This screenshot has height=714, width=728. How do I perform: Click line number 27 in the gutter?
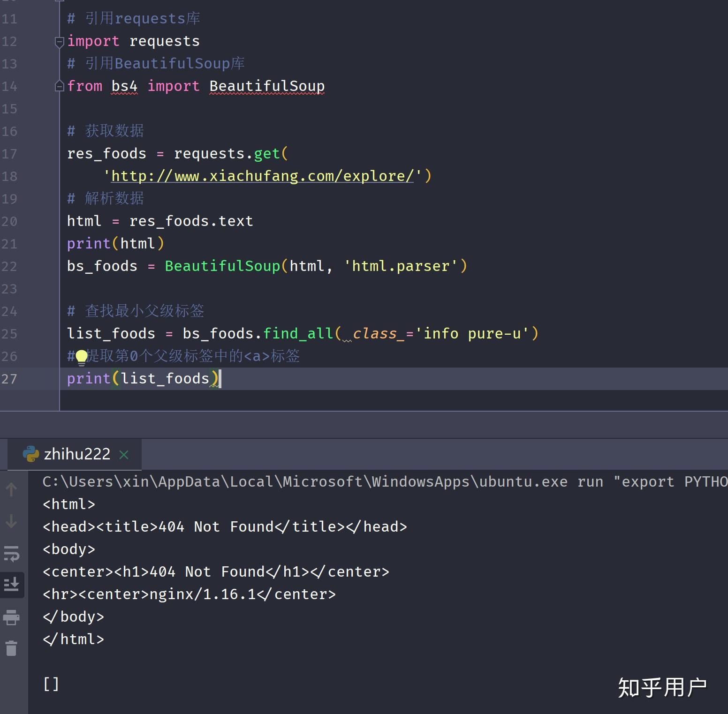pos(10,378)
